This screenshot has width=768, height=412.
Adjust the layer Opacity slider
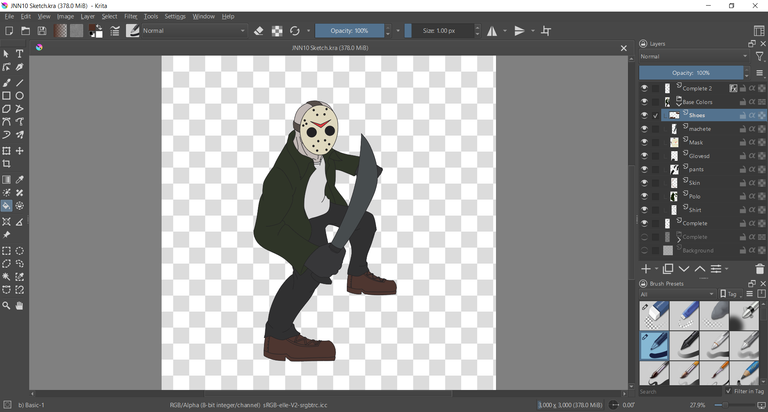691,73
